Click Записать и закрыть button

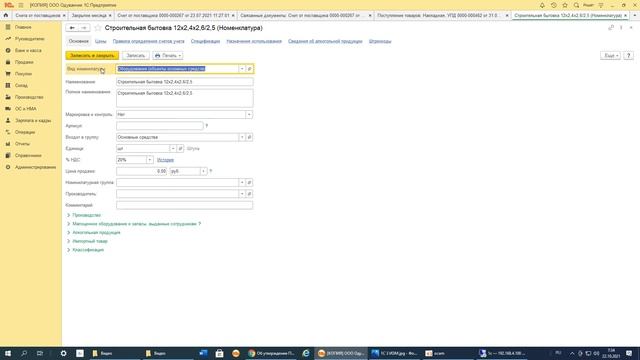tap(92, 56)
